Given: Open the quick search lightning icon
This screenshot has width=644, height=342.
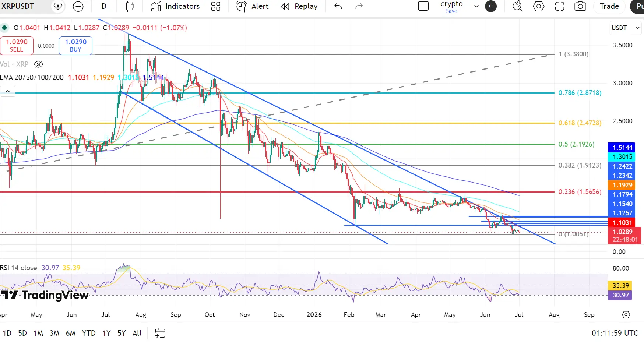Looking at the screenshot, I should pyautogui.click(x=517, y=6).
